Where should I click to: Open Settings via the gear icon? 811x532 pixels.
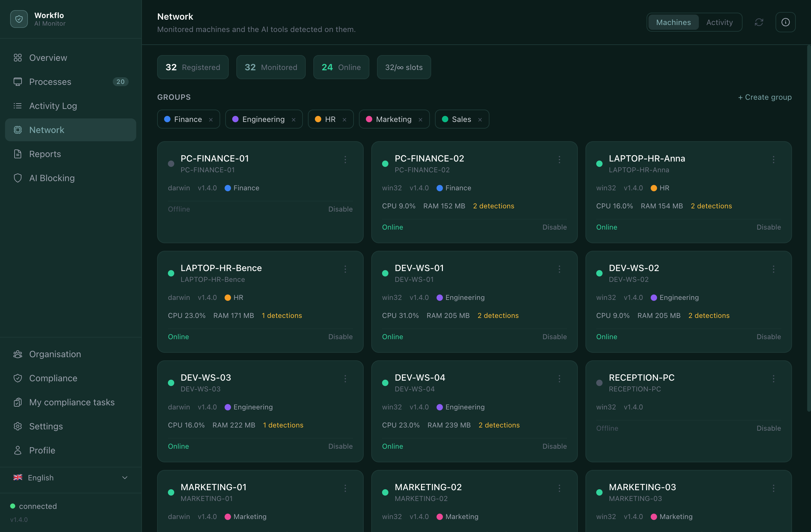click(x=18, y=426)
